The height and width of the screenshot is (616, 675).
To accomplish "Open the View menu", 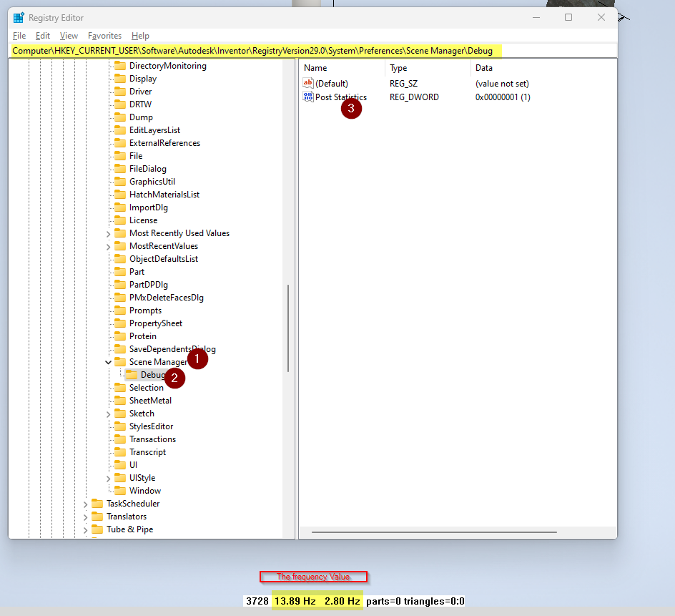I will pyautogui.click(x=69, y=36).
